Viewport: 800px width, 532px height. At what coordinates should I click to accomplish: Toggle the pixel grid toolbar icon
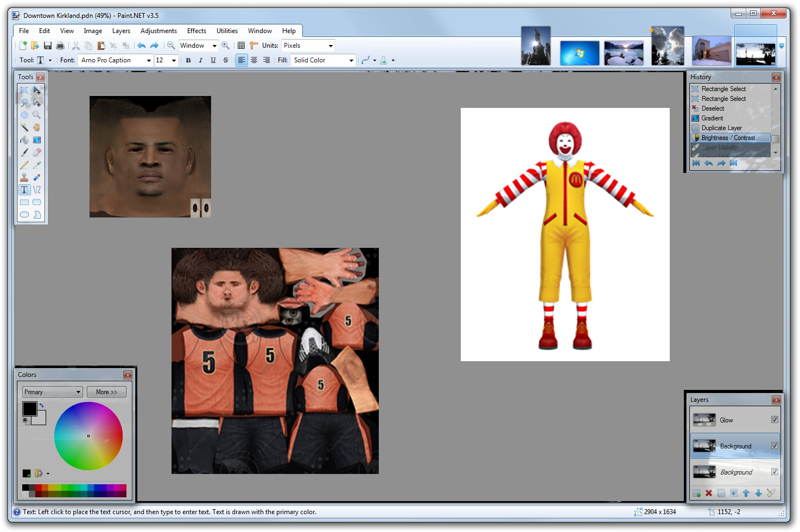pos(241,46)
